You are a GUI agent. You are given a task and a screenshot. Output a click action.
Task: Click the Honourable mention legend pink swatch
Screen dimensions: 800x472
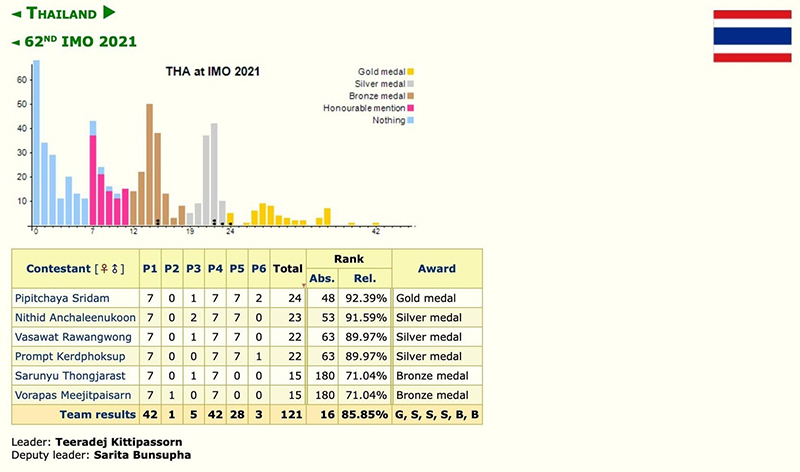click(x=410, y=108)
